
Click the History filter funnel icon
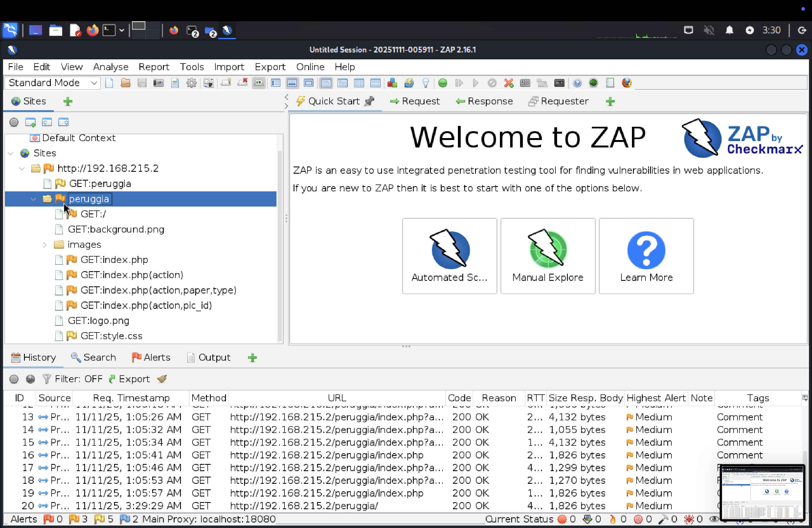[47, 379]
